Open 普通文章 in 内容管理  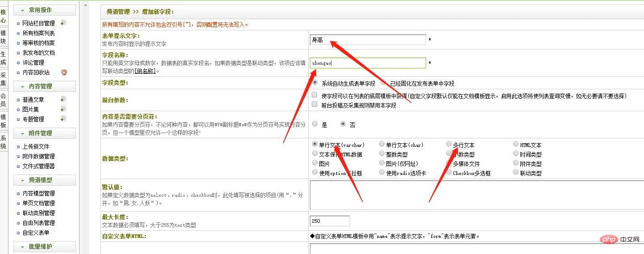(33, 100)
